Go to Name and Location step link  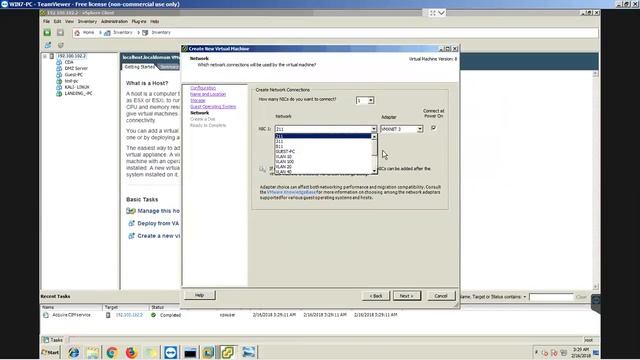[208, 94]
